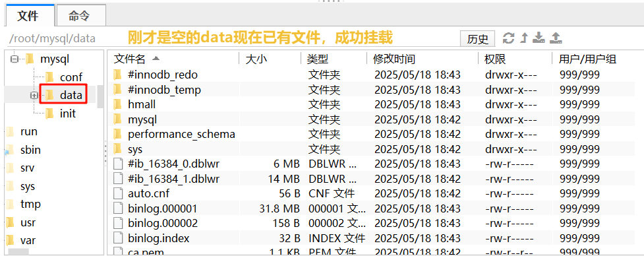
Task: Click the binlog.index file icon
Action: (118, 238)
